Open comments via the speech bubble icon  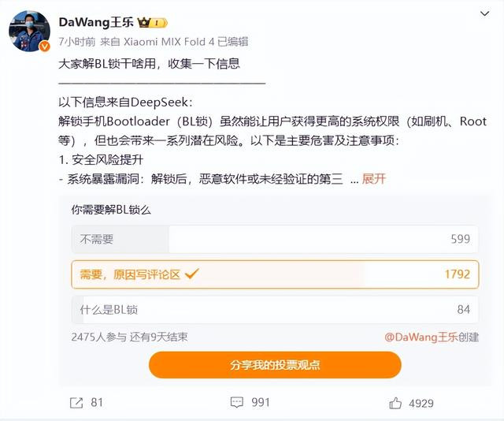tap(237, 402)
